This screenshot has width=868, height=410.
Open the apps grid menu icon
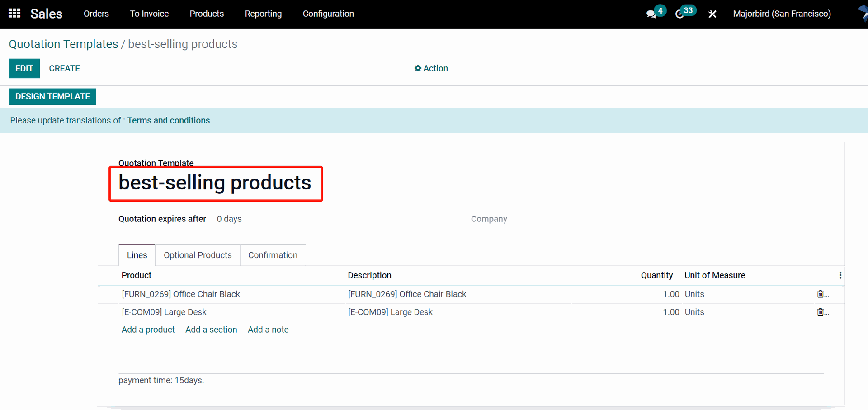click(x=14, y=14)
